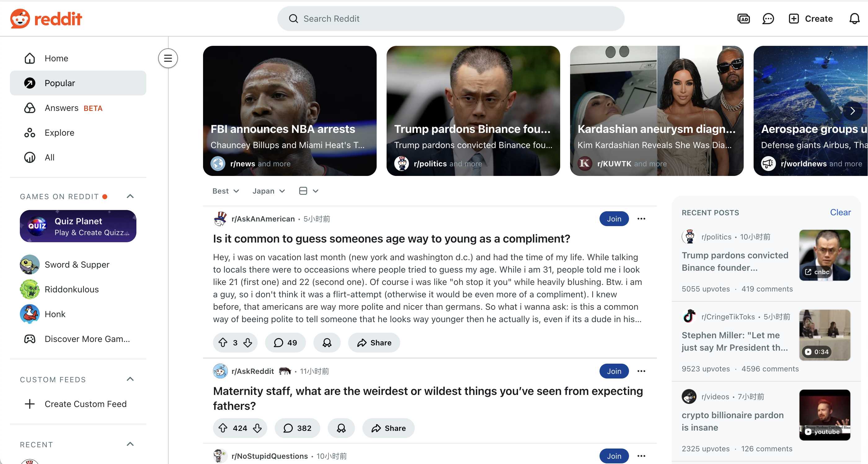Downvote the Maternity staff AskReddit post
Image resolution: width=868 pixels, height=464 pixels.
click(x=257, y=428)
